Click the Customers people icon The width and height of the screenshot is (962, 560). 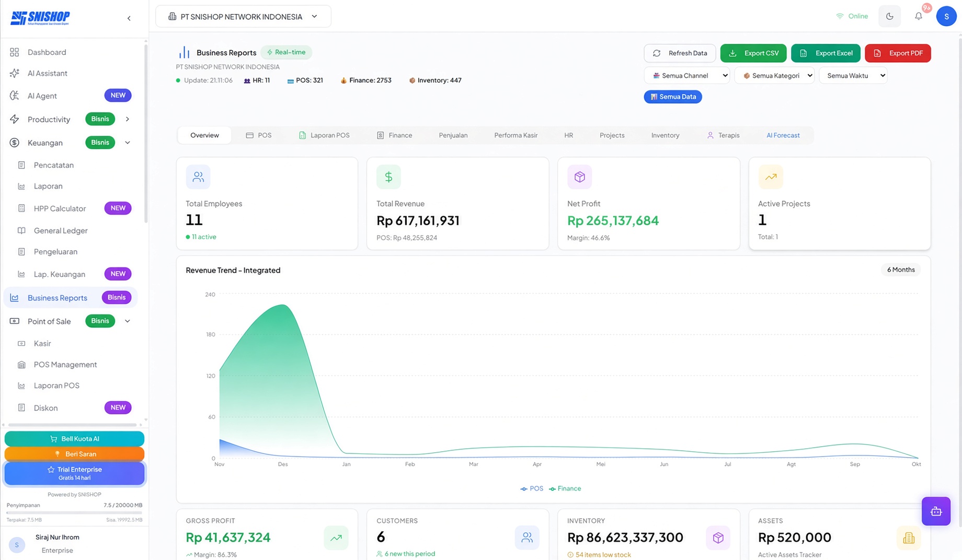527,538
